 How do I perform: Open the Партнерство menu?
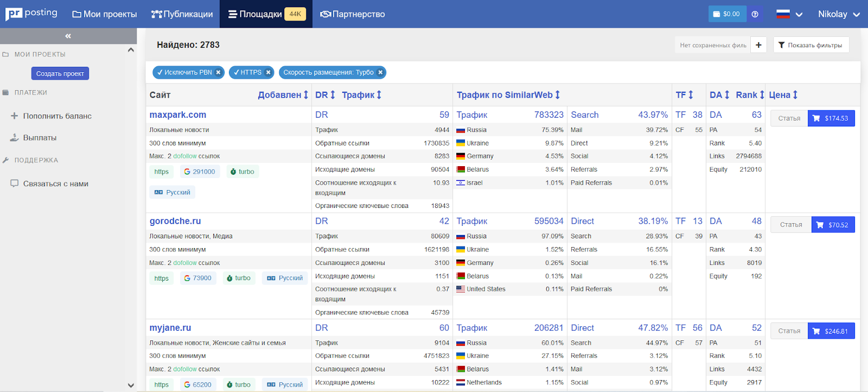(353, 14)
